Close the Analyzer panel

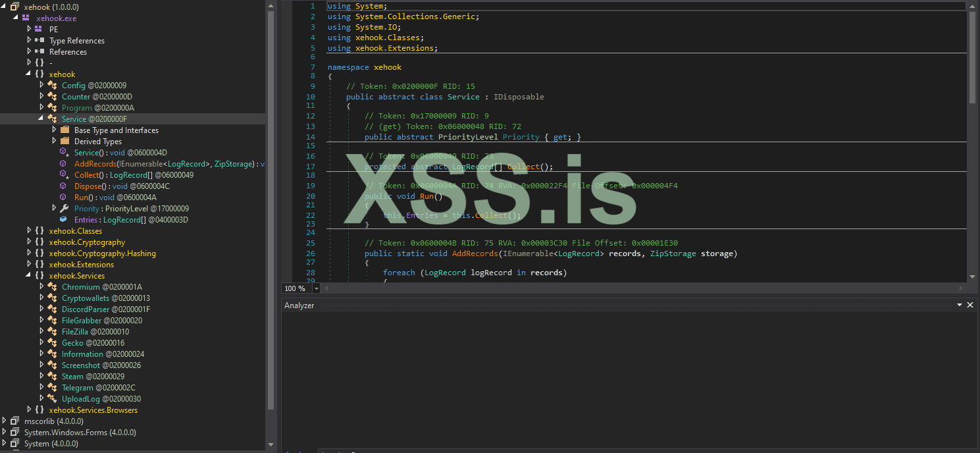click(x=969, y=306)
